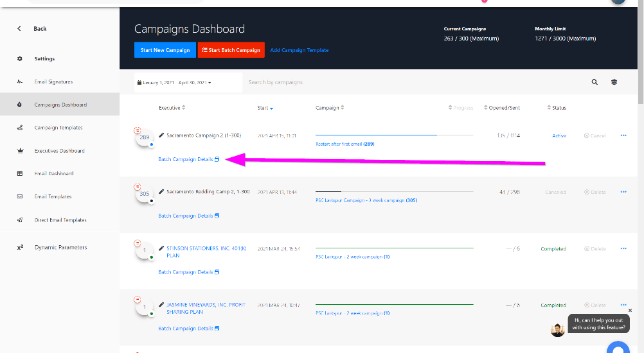Open three-dot menu for Sacramento Campaign 2
The height and width of the screenshot is (353, 644).
[623, 135]
